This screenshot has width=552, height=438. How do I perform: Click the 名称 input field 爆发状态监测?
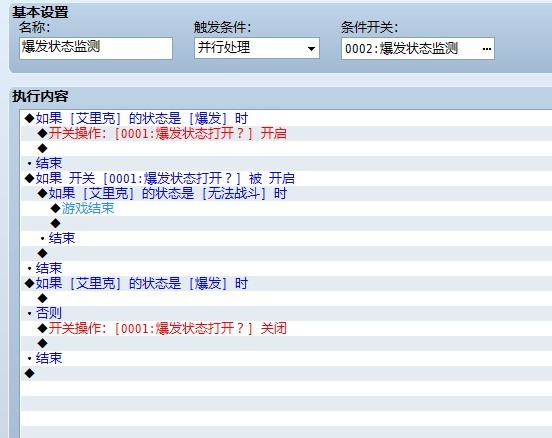[96, 48]
